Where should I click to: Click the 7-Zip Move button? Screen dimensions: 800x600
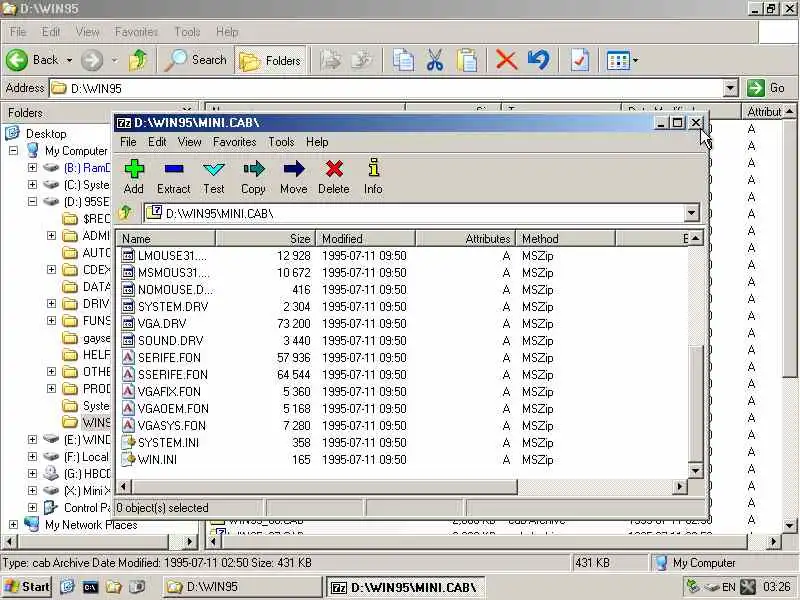(x=293, y=177)
